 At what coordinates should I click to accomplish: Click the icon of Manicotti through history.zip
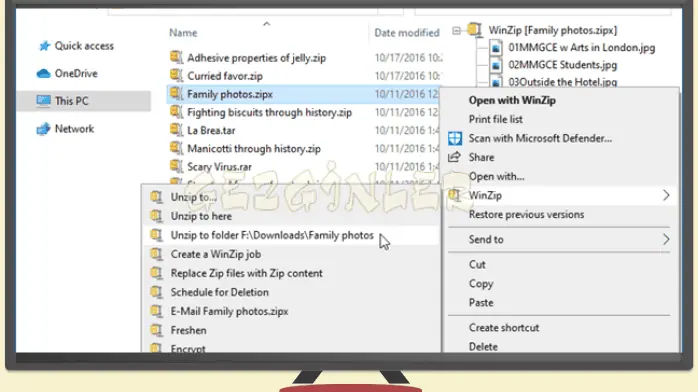pos(176,149)
